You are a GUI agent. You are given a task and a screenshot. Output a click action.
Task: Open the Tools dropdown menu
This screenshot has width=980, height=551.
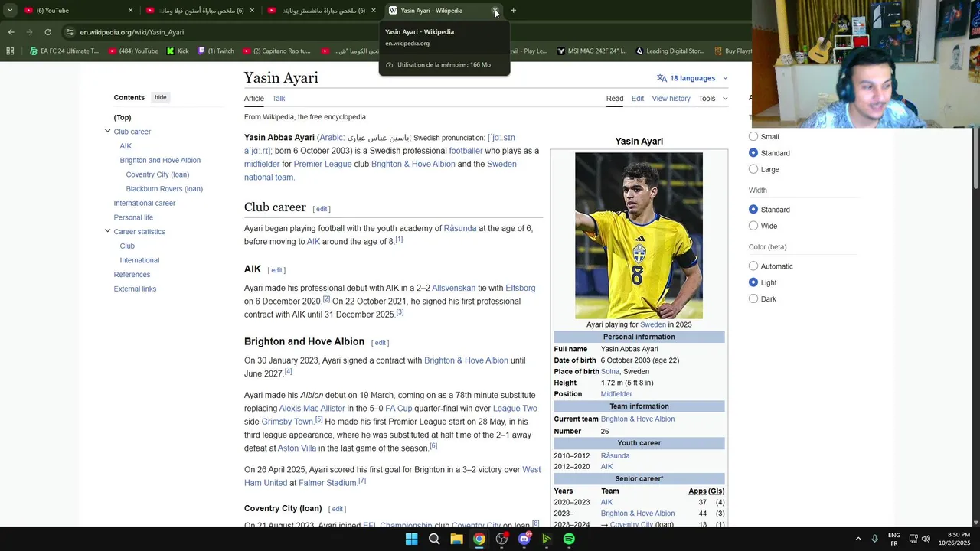[x=713, y=98]
